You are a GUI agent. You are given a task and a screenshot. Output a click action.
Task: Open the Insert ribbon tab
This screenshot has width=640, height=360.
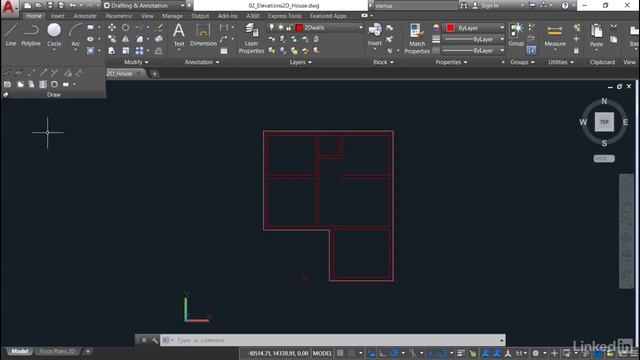(x=58, y=16)
